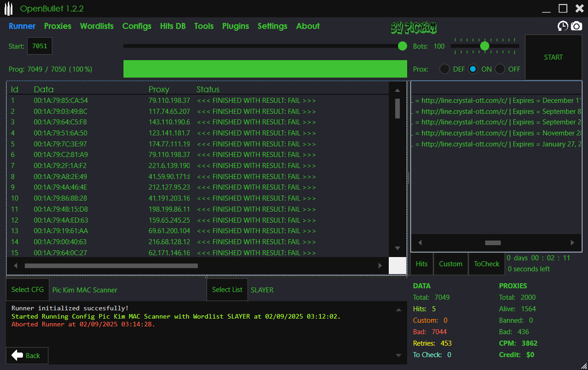Open the About tab
This screenshot has width=588, height=370.
click(308, 26)
